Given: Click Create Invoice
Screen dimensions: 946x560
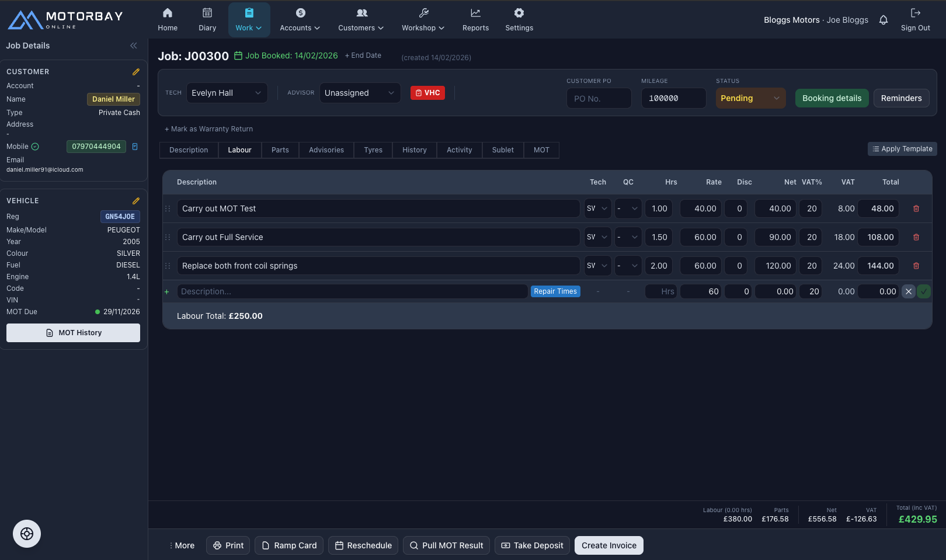Looking at the screenshot, I should [608, 545].
